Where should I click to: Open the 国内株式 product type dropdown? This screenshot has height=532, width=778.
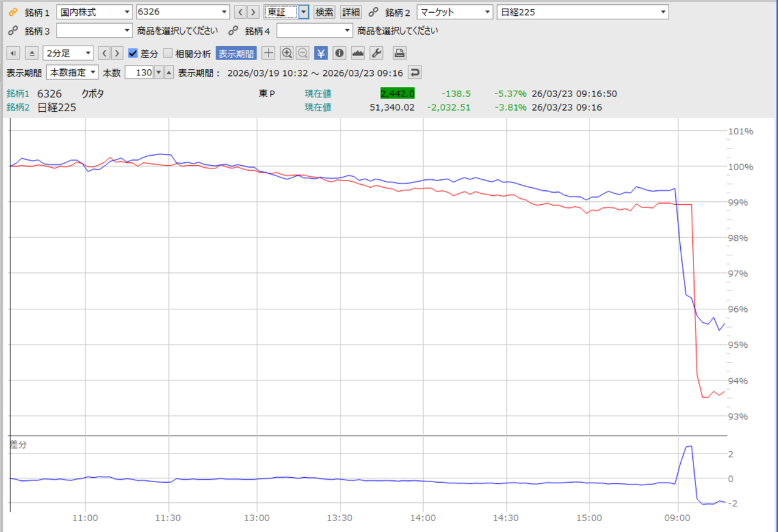(x=94, y=12)
